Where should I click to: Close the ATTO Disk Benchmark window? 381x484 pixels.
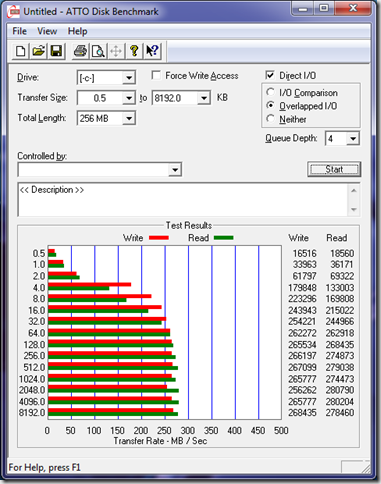pyautogui.click(x=353, y=8)
